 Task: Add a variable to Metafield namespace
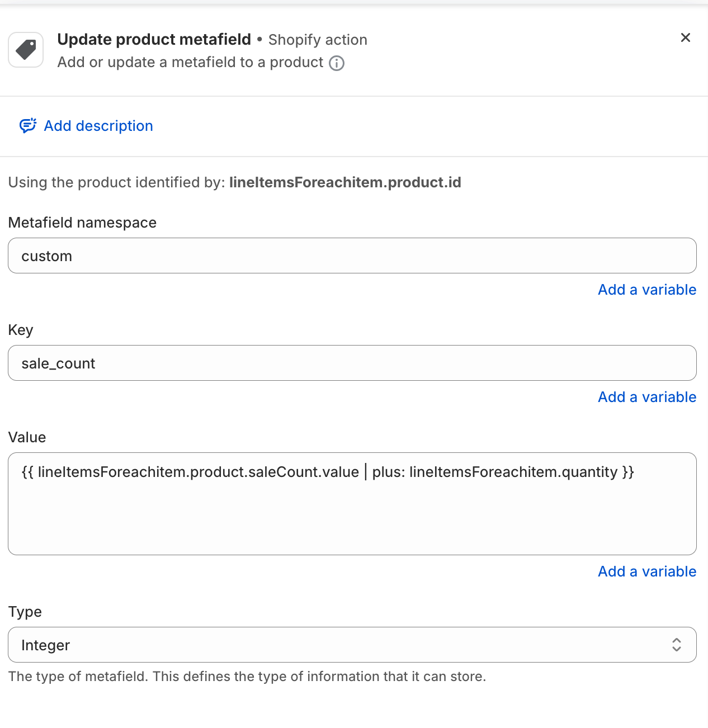tap(647, 290)
